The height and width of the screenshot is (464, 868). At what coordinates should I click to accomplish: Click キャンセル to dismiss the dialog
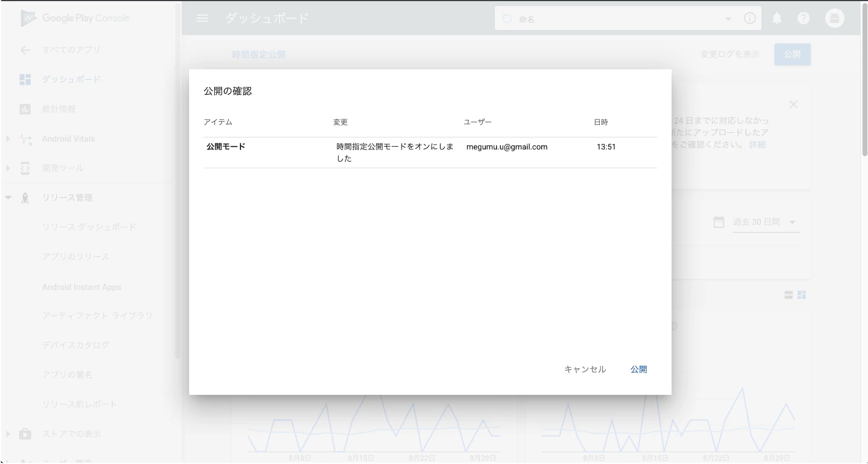585,369
